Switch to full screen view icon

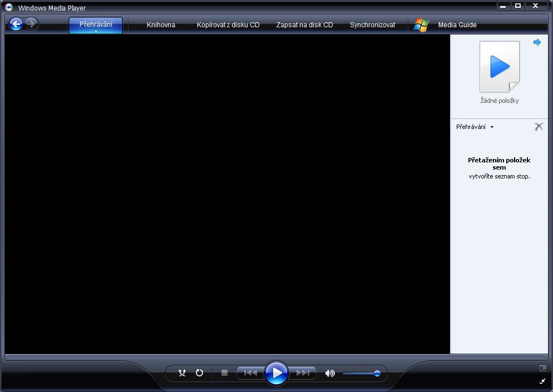pyautogui.click(x=543, y=369)
